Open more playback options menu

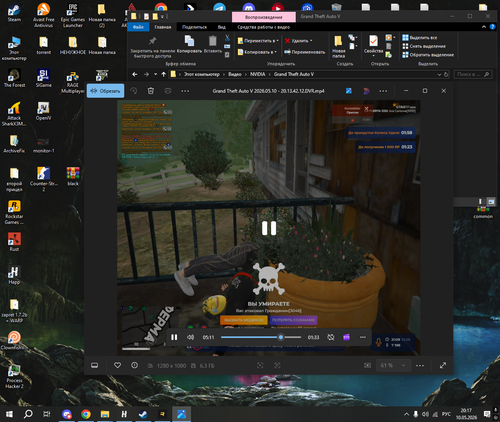click(363, 337)
